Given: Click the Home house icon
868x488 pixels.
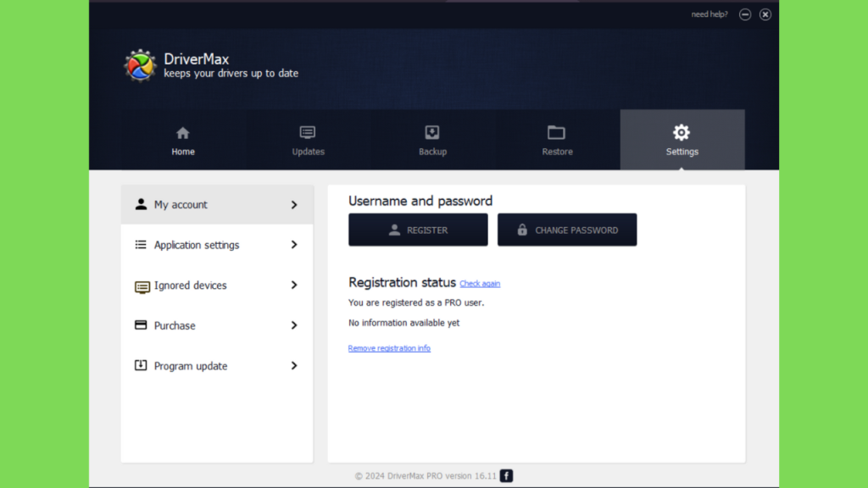Looking at the screenshot, I should pos(183,133).
